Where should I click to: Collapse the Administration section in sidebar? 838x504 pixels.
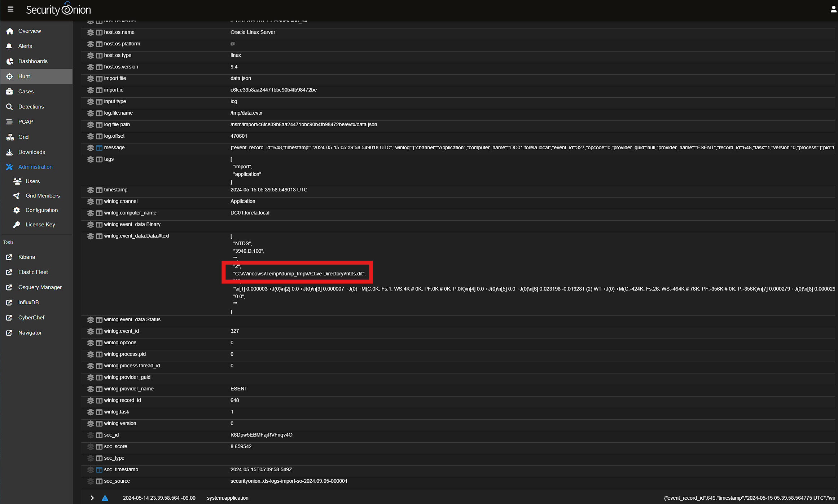pyautogui.click(x=35, y=167)
